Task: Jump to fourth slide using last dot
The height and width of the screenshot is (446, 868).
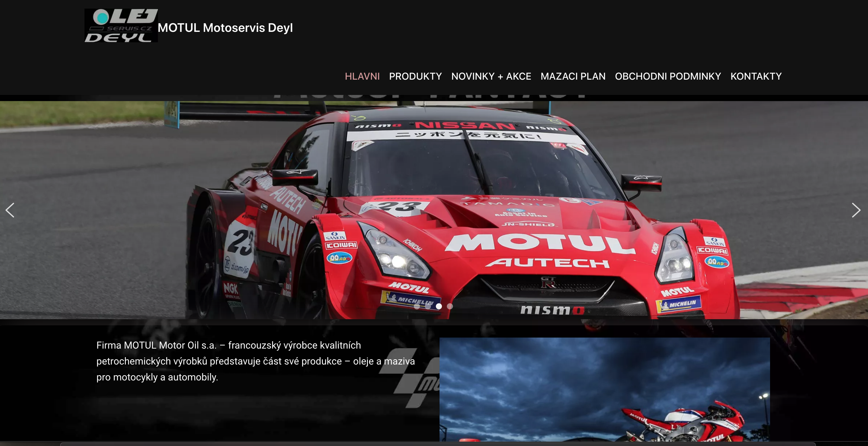Action: click(450, 306)
